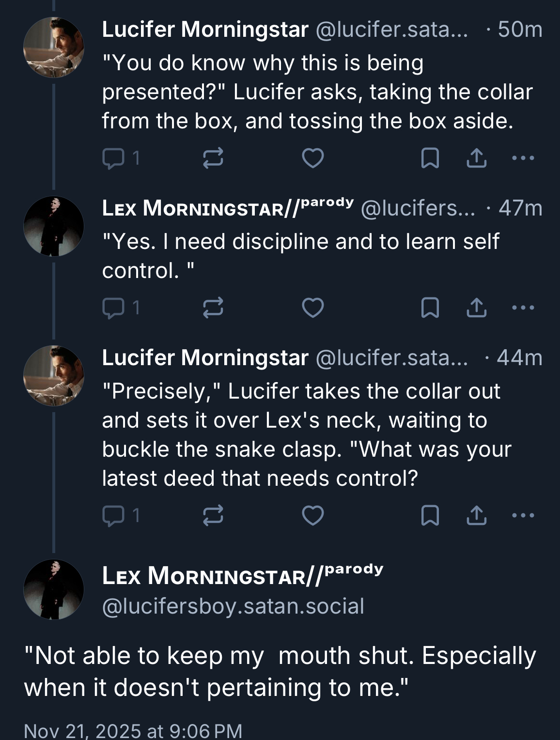Screen dimensions: 560x740
Task: Share the 47m Lex Morningstar post
Action: click(476, 308)
